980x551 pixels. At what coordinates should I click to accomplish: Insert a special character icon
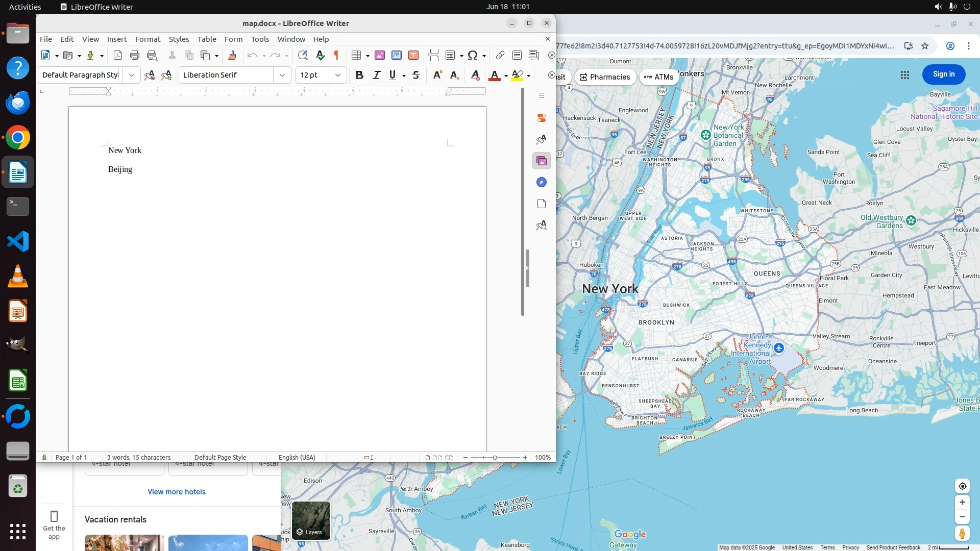pos(473,56)
